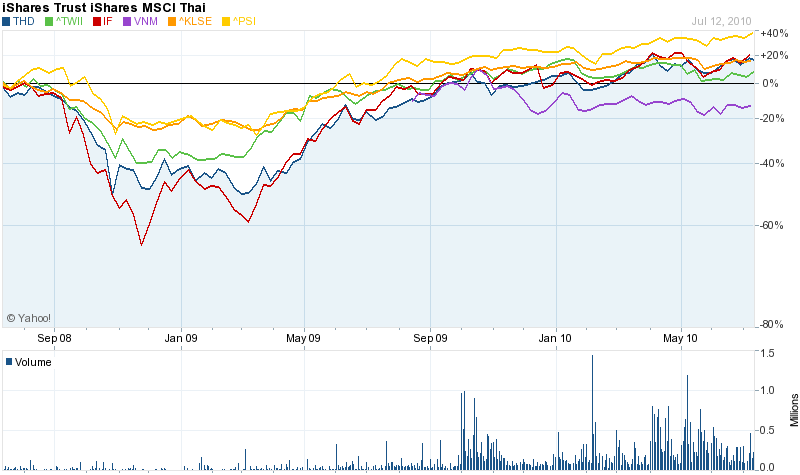The width and height of the screenshot is (800, 475).
Task: Click the green ^TWII legend swatch
Action: 49,21
